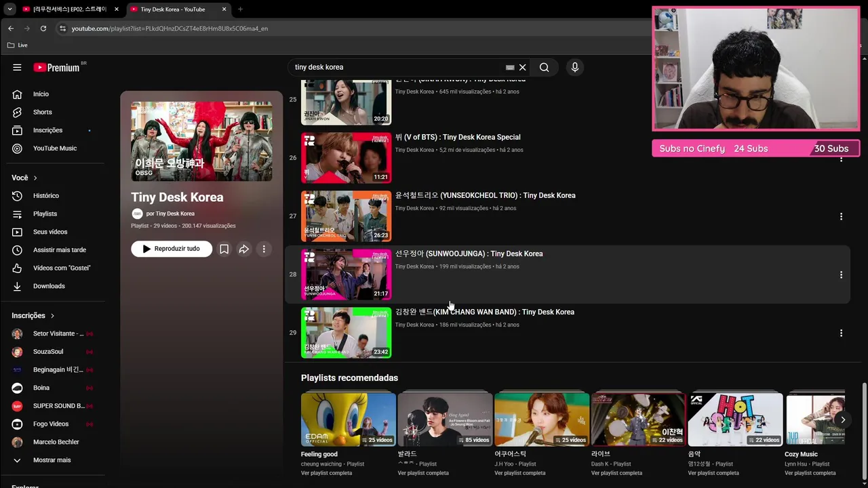Open J.H Yoo 25 vídeos playlist thumbnail
The width and height of the screenshot is (868, 488).
[541, 420]
